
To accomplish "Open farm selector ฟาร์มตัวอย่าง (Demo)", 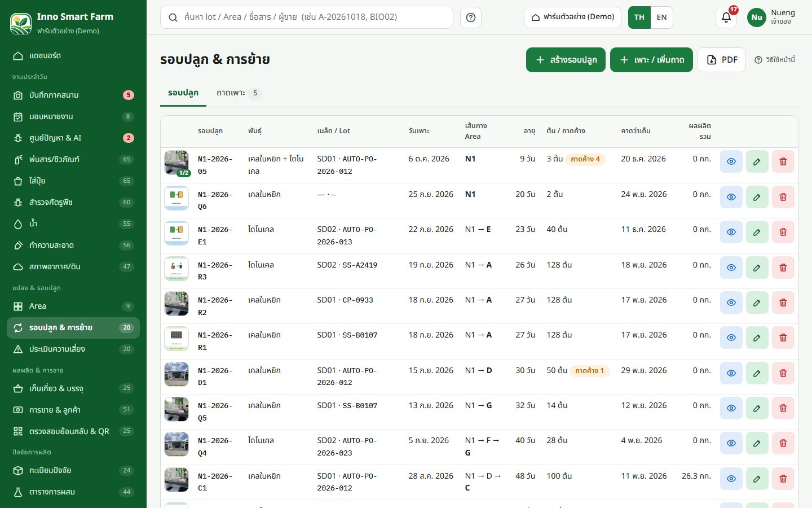I will (572, 17).
